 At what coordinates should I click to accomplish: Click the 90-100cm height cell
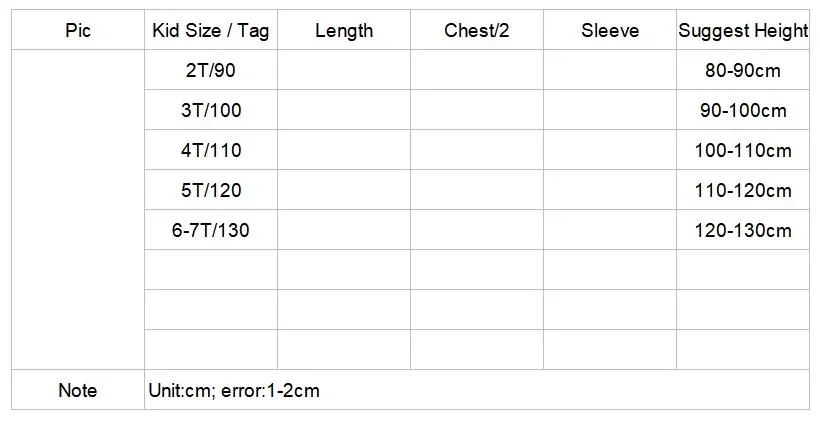tap(743, 111)
